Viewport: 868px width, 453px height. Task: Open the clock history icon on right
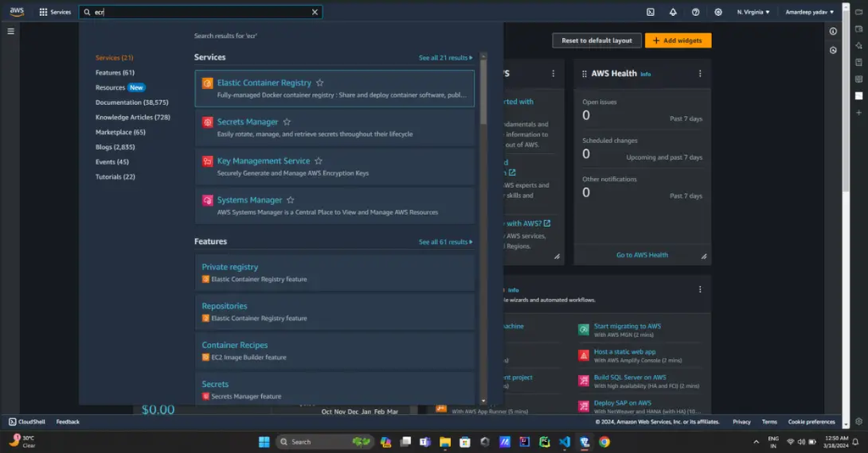833,50
